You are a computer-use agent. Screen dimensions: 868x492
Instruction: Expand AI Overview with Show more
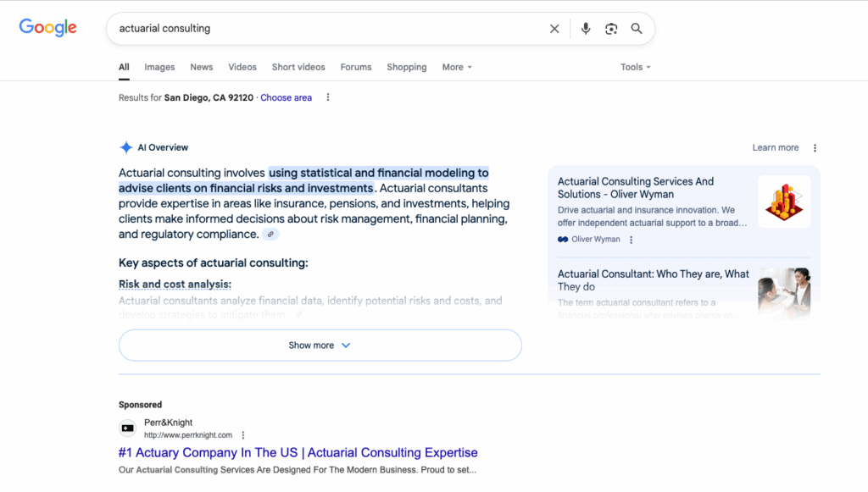point(320,346)
